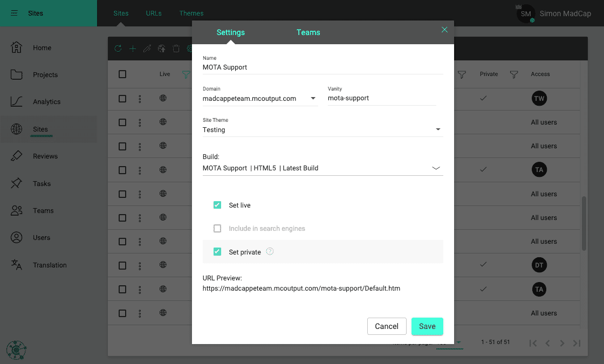This screenshot has width=604, height=364.
Task: Open Simon MadCap user menu
Action: point(565,13)
